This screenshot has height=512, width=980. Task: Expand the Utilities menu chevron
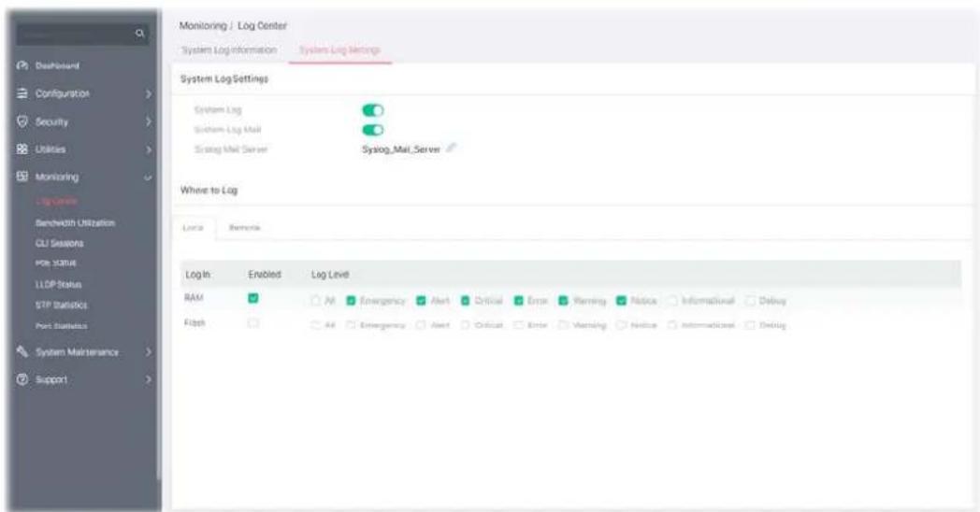148,149
